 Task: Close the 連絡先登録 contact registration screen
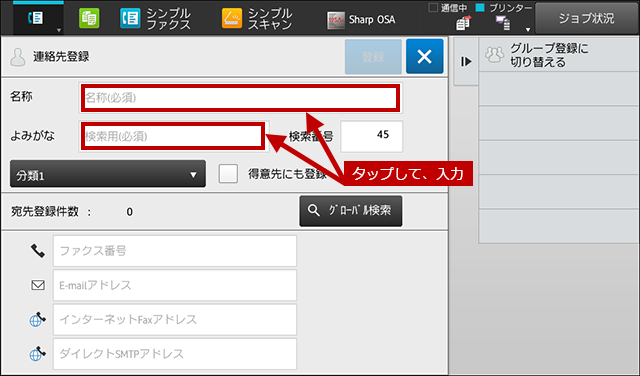click(424, 56)
